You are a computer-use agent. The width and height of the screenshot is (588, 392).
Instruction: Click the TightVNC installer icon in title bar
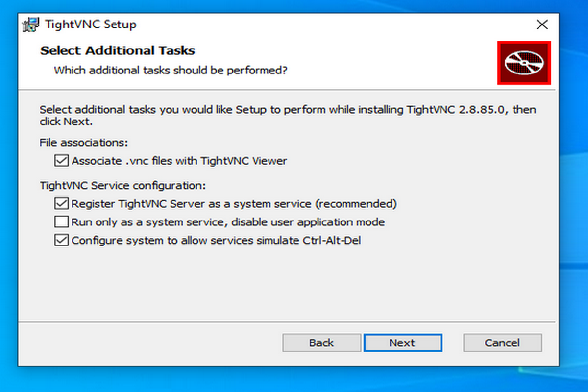coord(31,24)
